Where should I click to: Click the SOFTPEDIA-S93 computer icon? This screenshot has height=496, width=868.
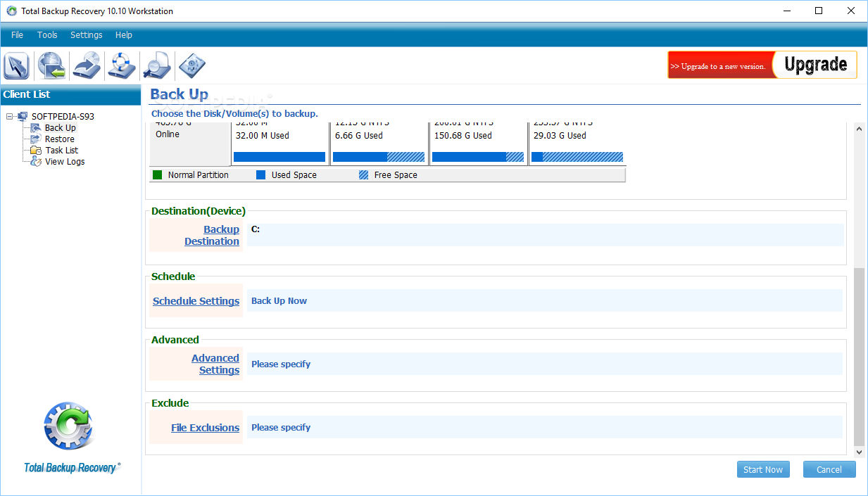[23, 117]
